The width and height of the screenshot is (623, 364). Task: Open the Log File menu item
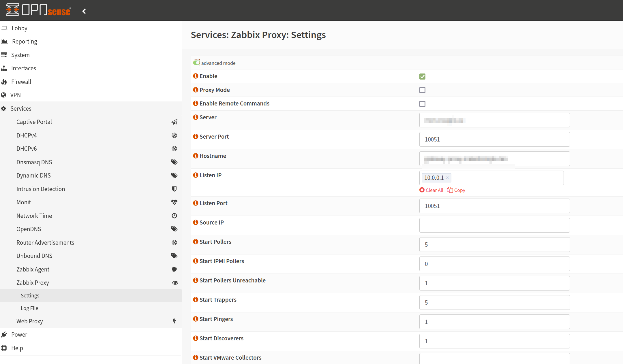point(29,308)
